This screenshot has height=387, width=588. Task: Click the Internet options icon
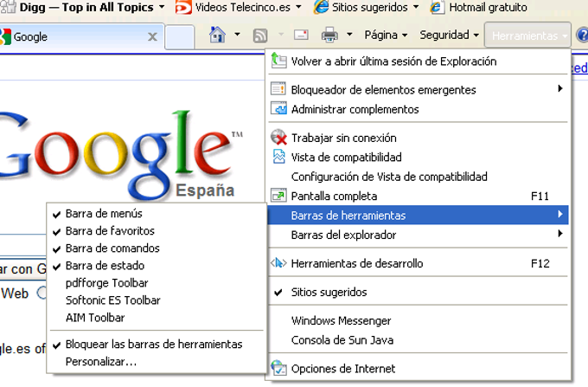pos(278,367)
